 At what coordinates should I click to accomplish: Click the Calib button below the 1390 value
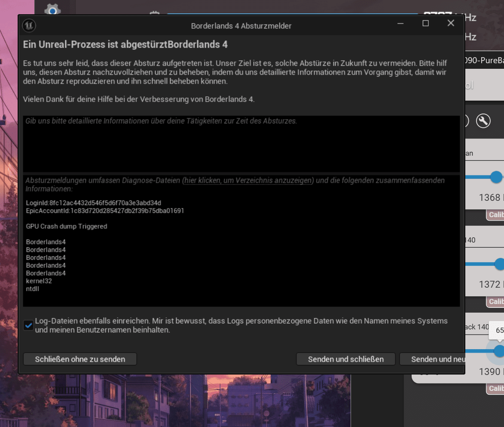click(x=495, y=388)
